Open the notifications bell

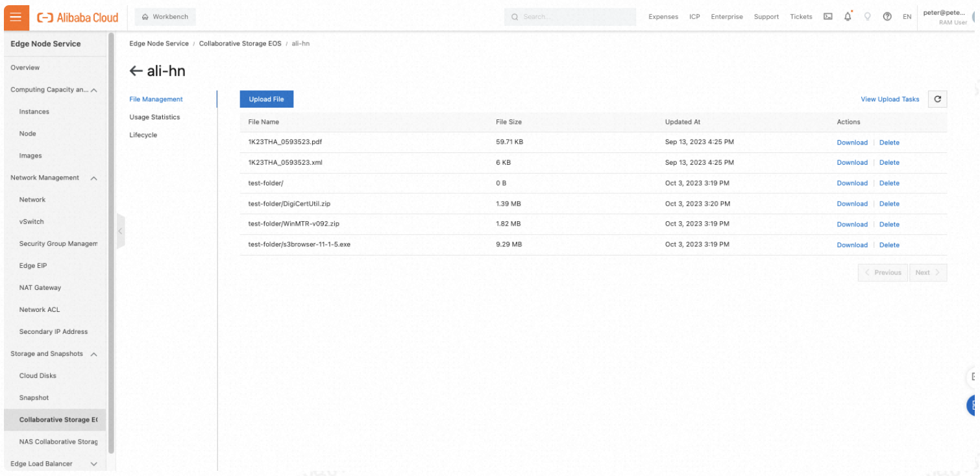[x=848, y=17]
